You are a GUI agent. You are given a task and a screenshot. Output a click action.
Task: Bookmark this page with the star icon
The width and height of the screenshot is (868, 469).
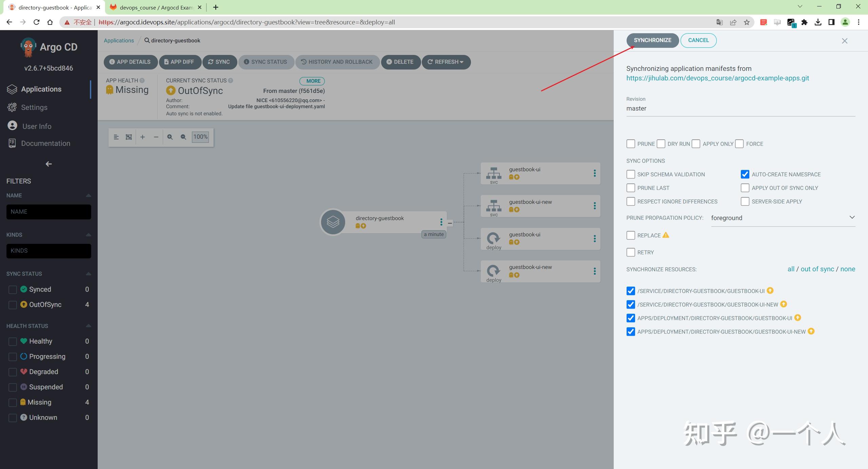[x=747, y=22]
